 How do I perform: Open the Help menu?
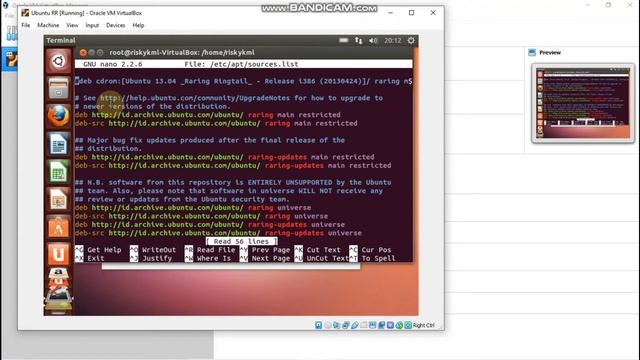[x=138, y=25]
